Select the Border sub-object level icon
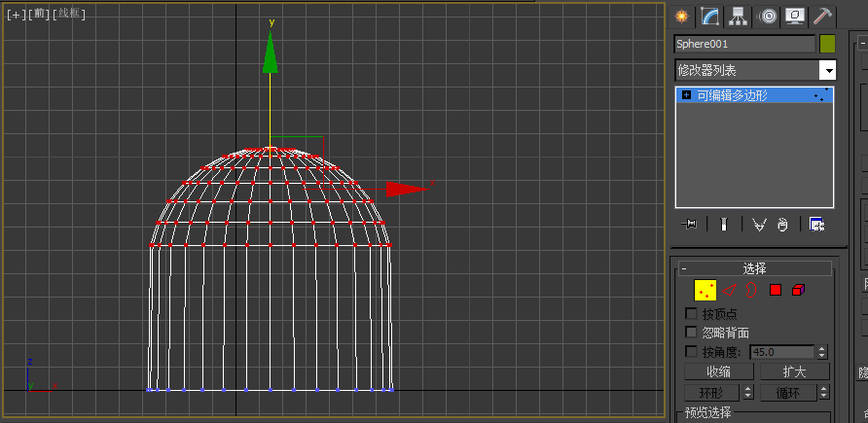Viewport: 868px width, 423px height. click(750, 290)
